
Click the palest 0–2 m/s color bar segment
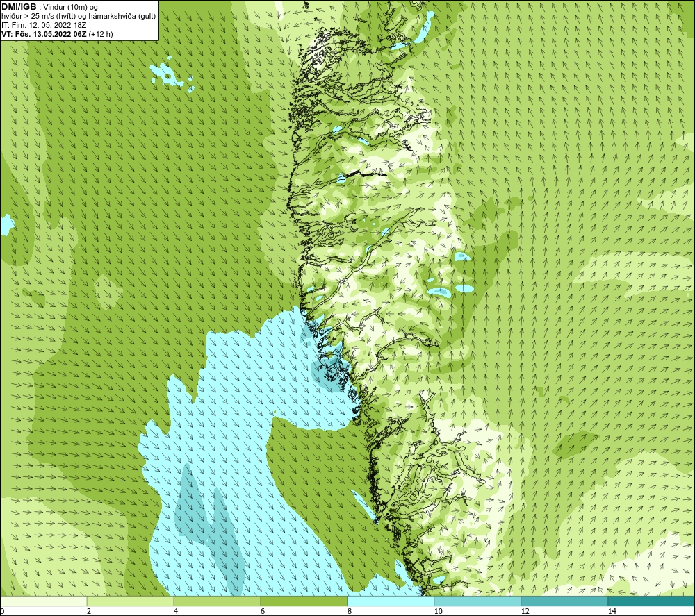43,601
